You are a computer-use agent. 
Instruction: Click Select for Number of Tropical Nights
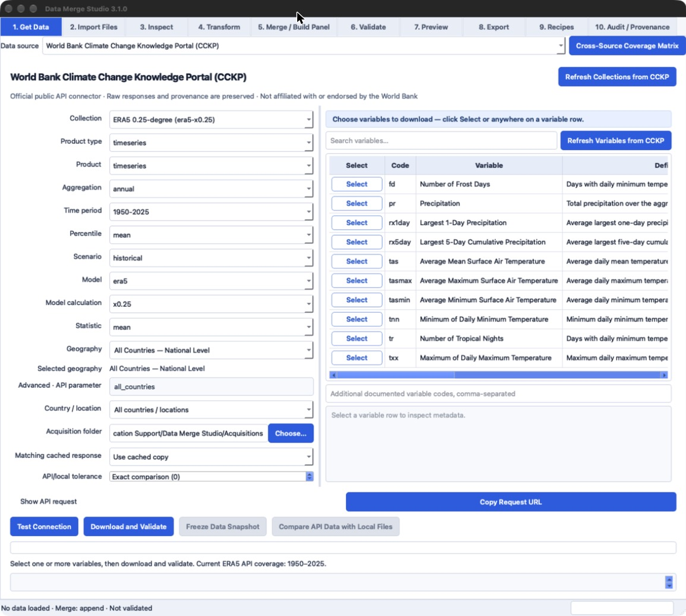(x=357, y=338)
